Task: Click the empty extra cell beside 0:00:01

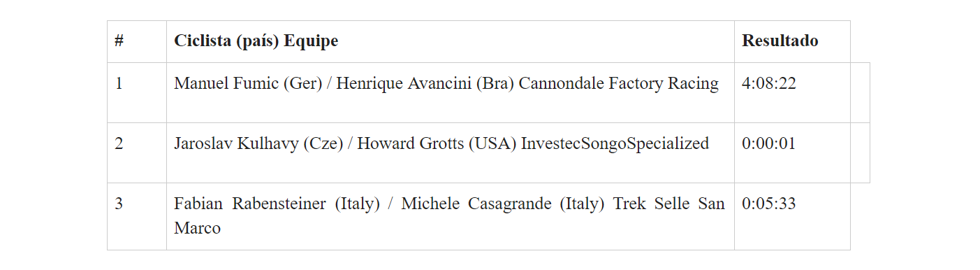Action: click(x=860, y=152)
